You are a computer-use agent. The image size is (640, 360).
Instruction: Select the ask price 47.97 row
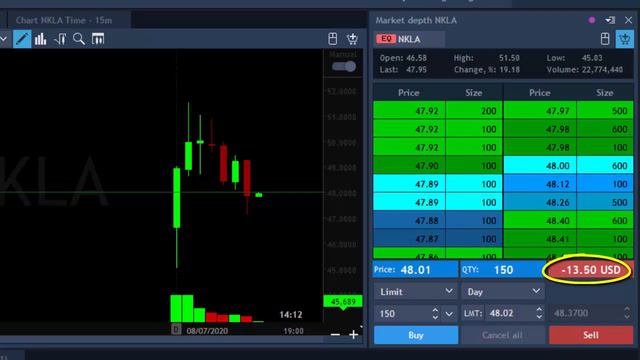point(569,111)
